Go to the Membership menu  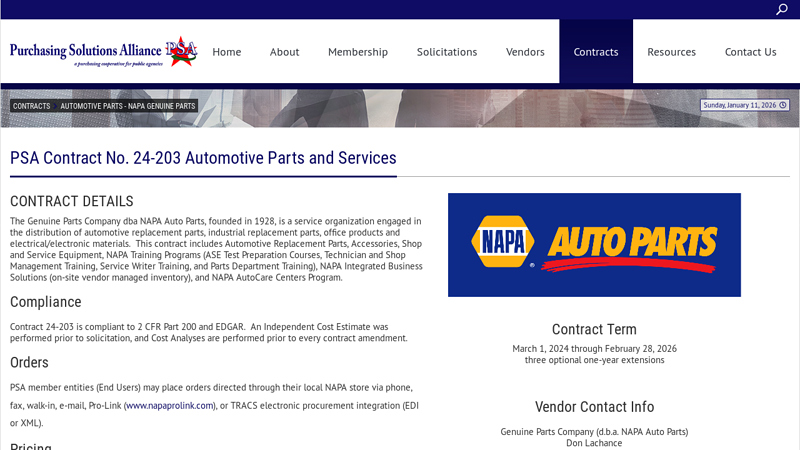(358, 52)
